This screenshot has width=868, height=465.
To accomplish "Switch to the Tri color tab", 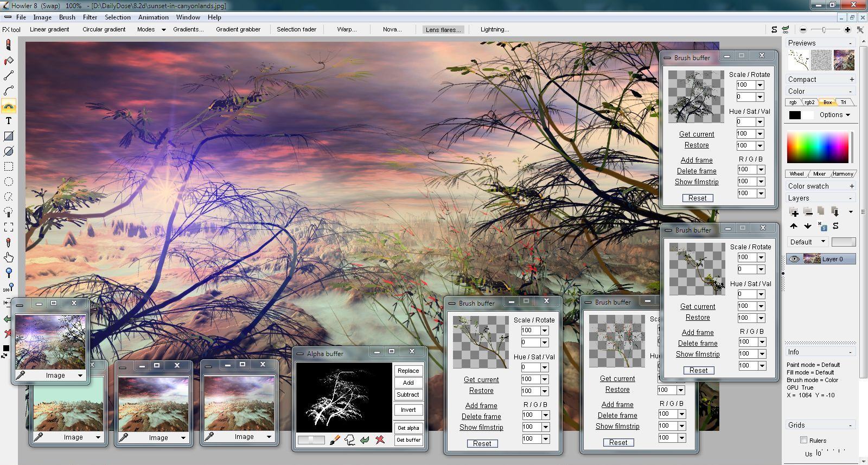I will click(x=844, y=102).
